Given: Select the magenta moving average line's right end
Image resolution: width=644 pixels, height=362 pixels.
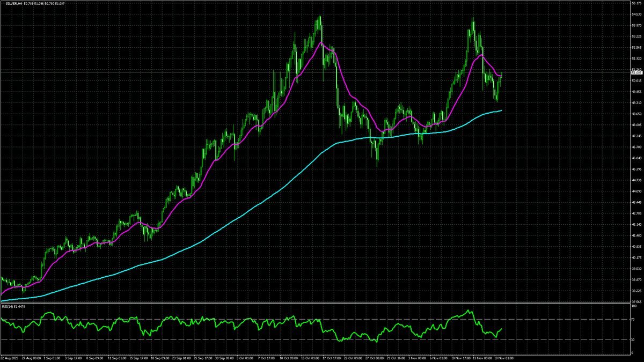Looking at the screenshot, I should click(501, 75).
